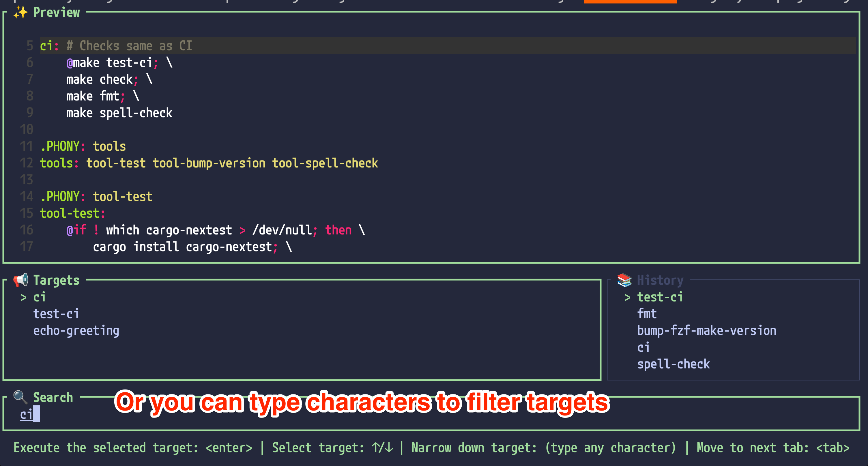Choose spell-check in History list
Viewport: 868px width, 466px height.
point(673,364)
